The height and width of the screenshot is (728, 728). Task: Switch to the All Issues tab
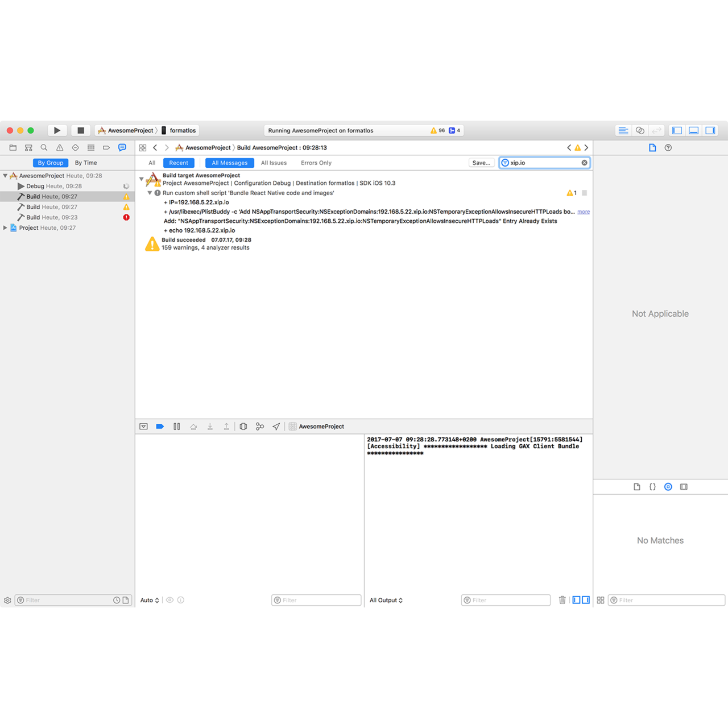click(274, 163)
